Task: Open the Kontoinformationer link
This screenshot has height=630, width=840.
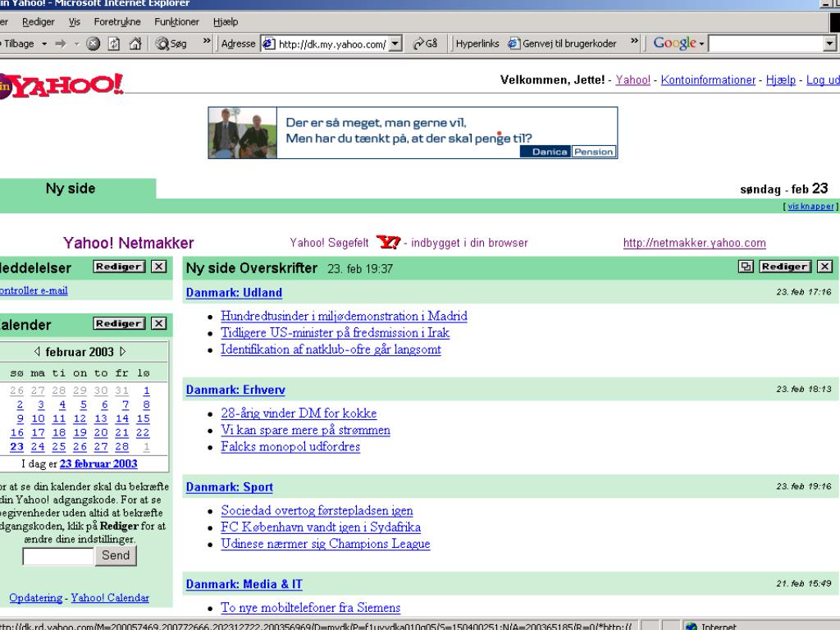Action: coord(708,80)
